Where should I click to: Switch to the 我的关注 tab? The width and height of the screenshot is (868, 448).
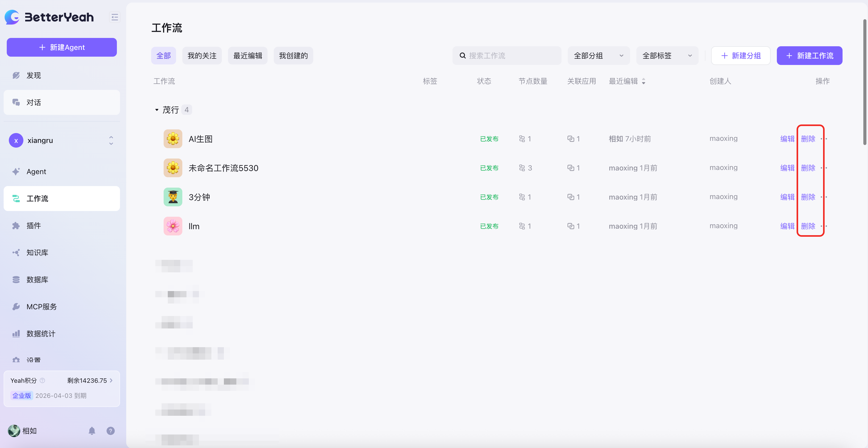[202, 56]
